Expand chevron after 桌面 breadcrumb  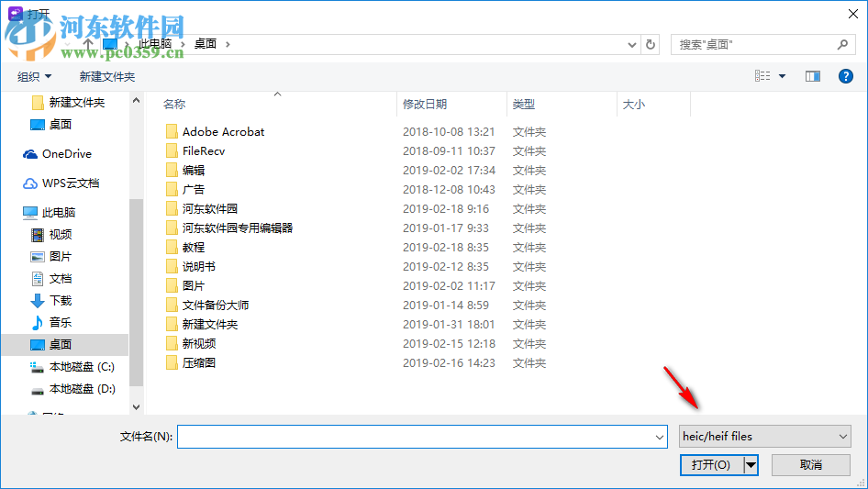[228, 44]
